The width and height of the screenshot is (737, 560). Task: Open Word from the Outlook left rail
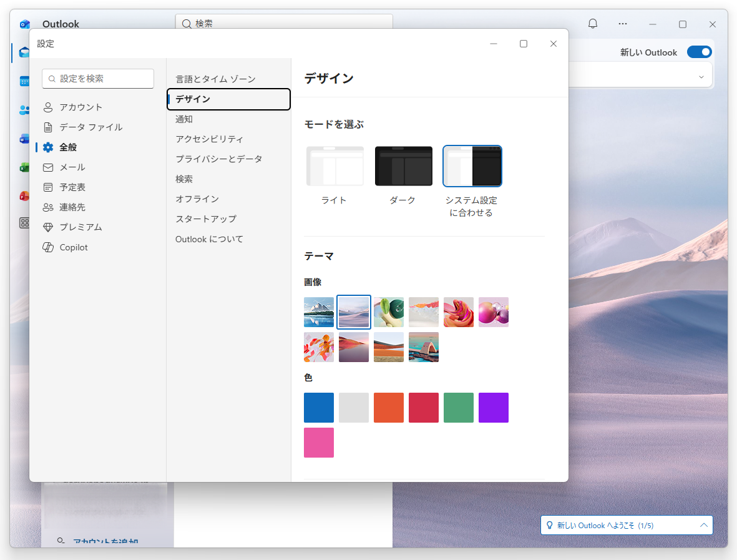pyautogui.click(x=24, y=139)
